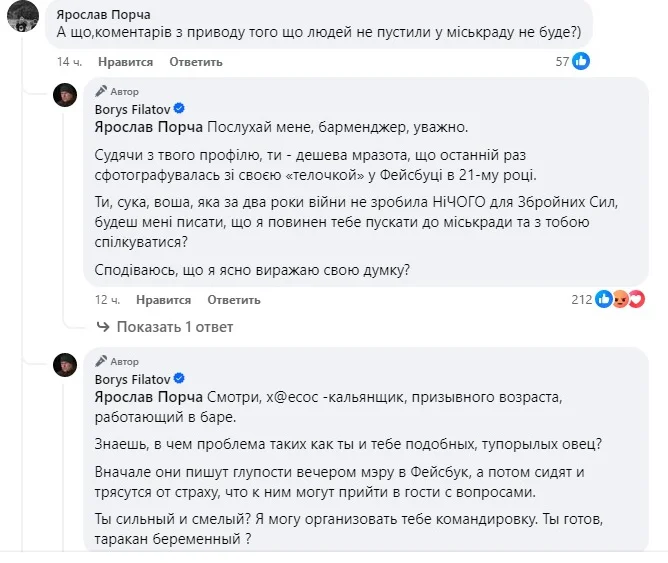Image resolution: width=668 pixels, height=563 pixels.
Task: Reply to first Borys Filatov comment via Ответить
Action: coord(234,300)
